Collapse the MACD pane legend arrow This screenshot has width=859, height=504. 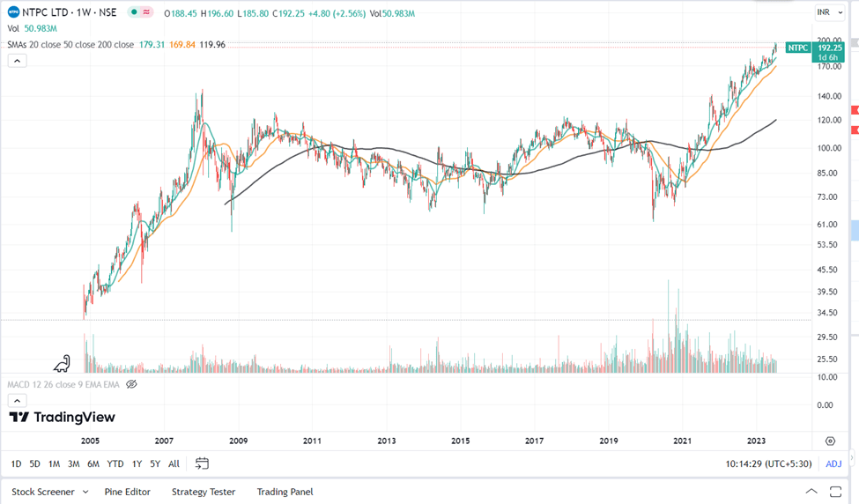click(x=17, y=400)
